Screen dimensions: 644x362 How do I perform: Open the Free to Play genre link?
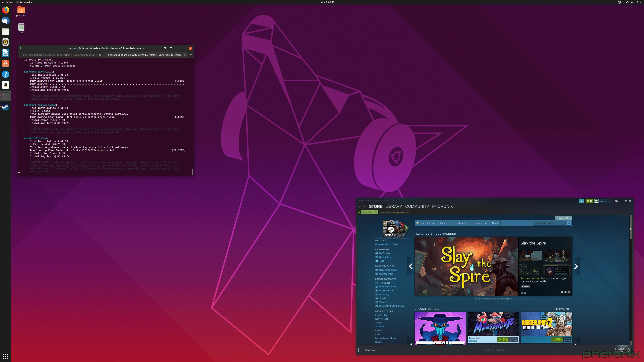coord(381,315)
